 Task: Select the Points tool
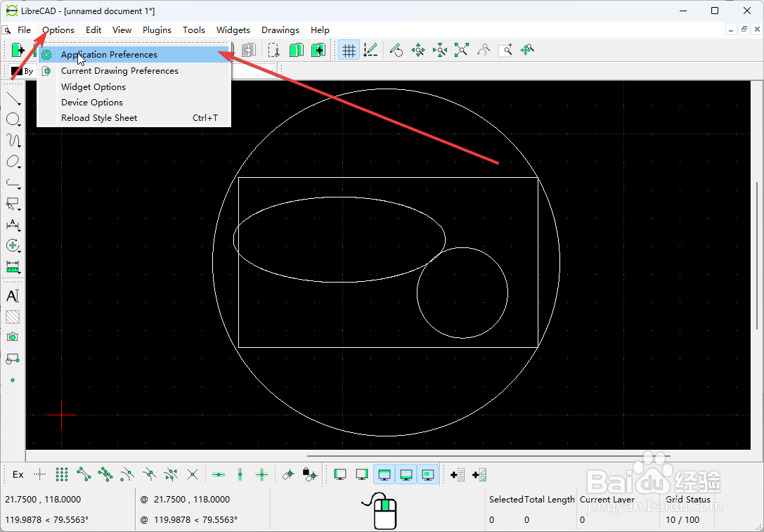pos(13,380)
